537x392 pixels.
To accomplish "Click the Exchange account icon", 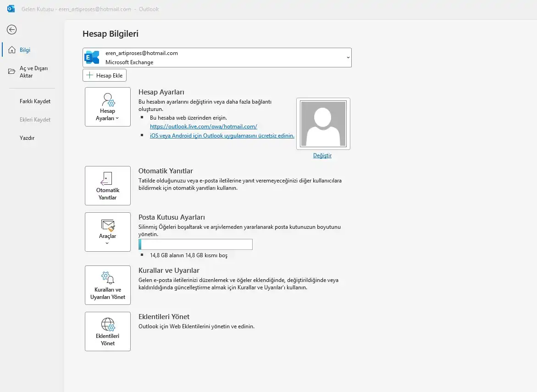I will point(92,57).
